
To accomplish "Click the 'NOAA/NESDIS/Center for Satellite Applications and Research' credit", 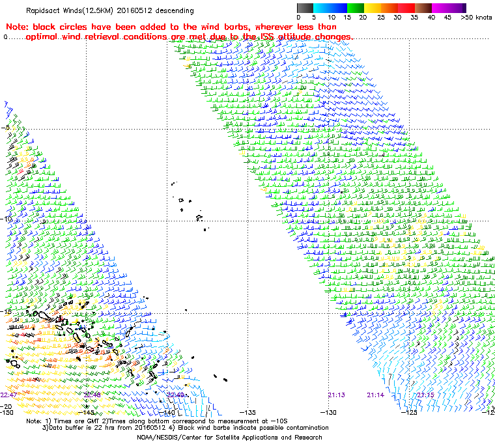I will [x=229, y=438].
